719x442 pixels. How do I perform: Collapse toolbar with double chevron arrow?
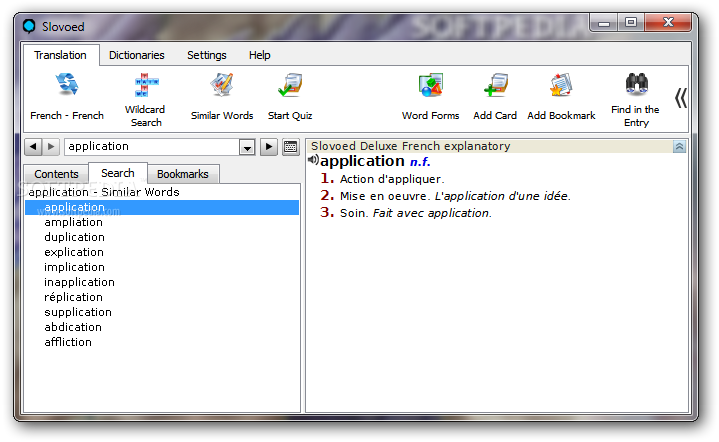click(680, 98)
